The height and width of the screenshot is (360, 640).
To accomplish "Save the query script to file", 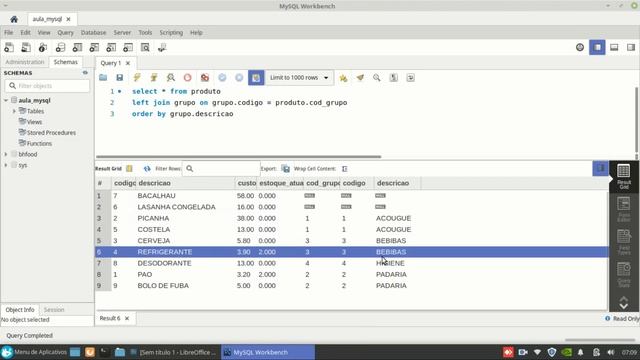I will point(120,78).
